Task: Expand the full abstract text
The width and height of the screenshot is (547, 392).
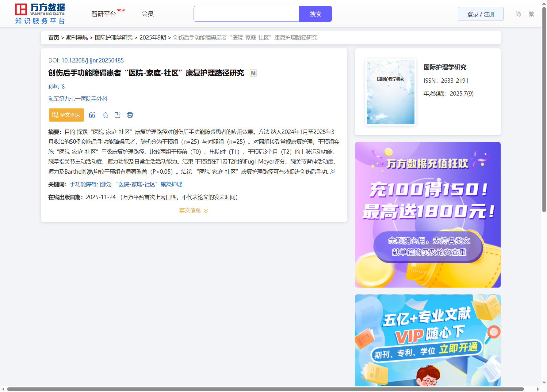Action: tap(333, 171)
